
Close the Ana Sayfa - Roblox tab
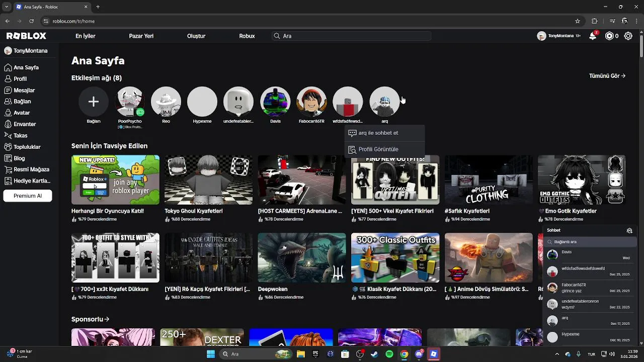pyautogui.click(x=86, y=7)
